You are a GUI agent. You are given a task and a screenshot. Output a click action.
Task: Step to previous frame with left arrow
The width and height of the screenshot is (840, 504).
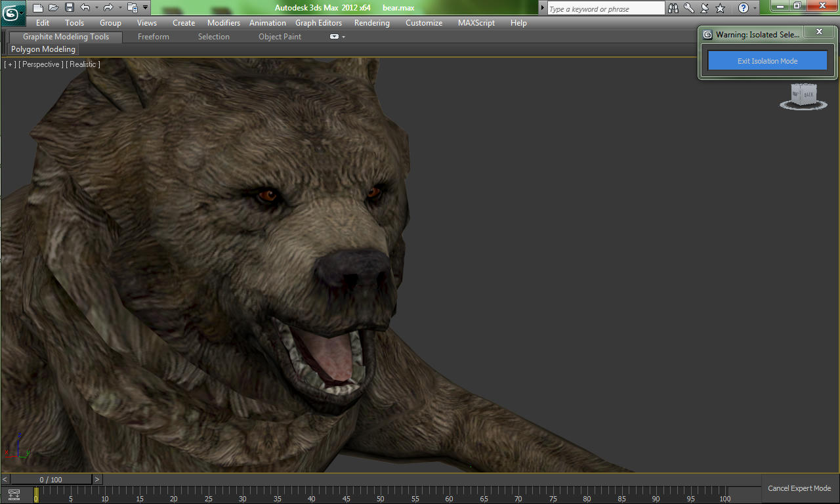[6, 480]
